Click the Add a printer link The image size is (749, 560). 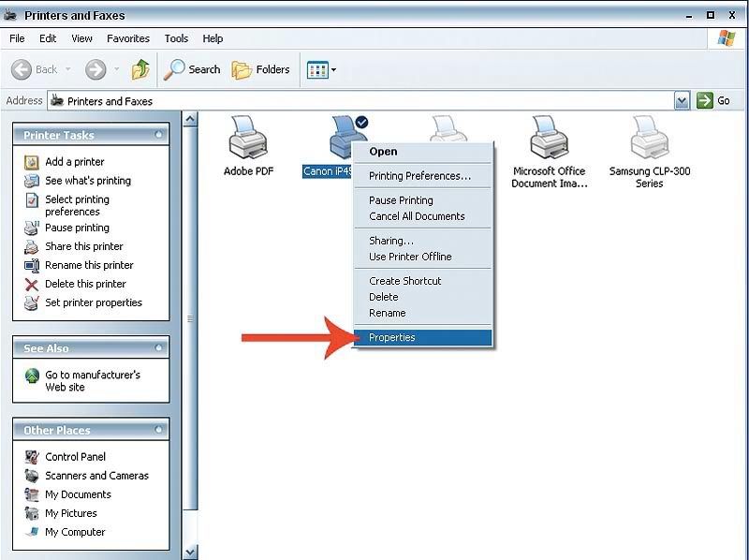click(x=75, y=162)
